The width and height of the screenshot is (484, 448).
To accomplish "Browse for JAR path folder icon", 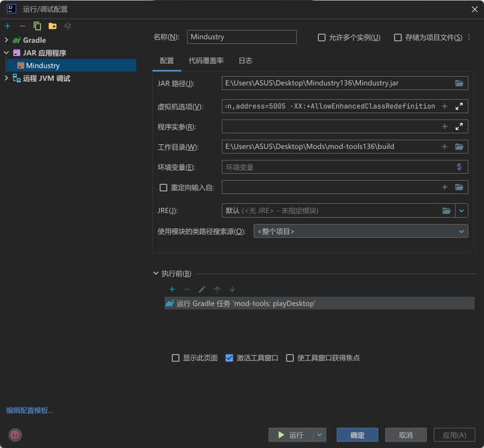I will pos(459,83).
